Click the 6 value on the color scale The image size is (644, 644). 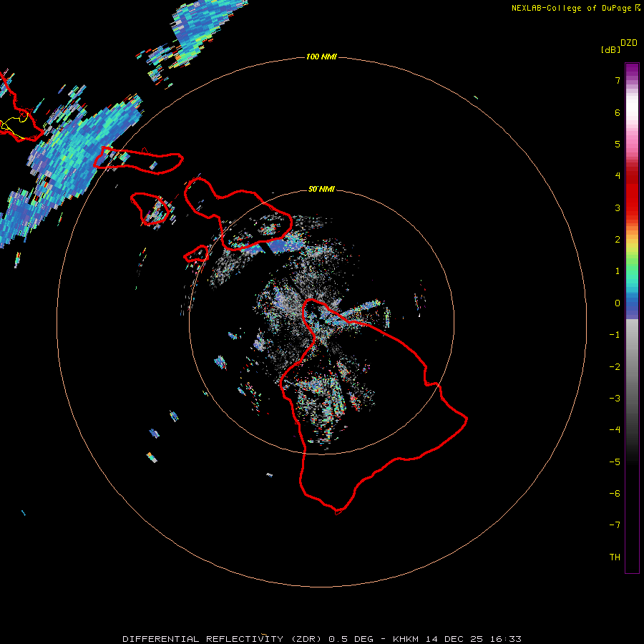618,112
